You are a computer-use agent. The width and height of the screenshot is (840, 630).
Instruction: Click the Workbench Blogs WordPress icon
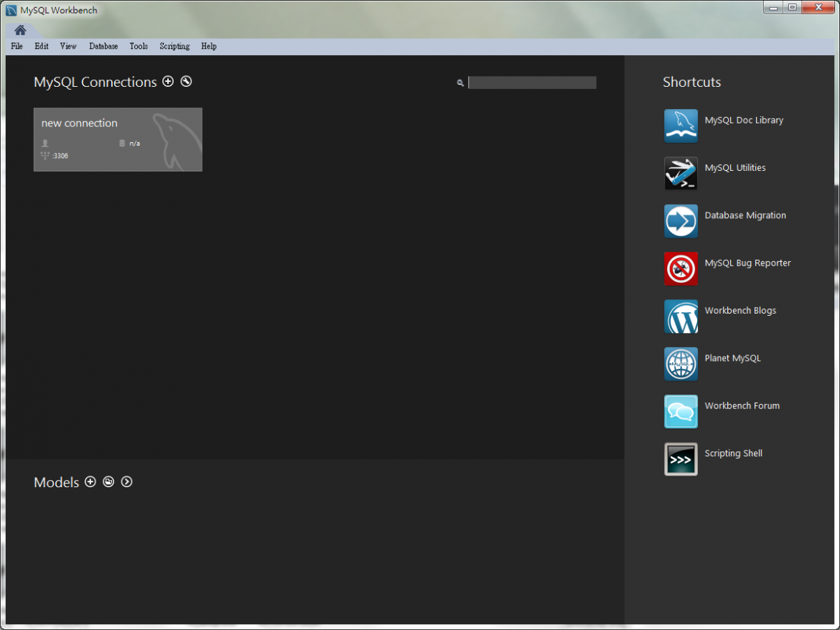point(681,316)
